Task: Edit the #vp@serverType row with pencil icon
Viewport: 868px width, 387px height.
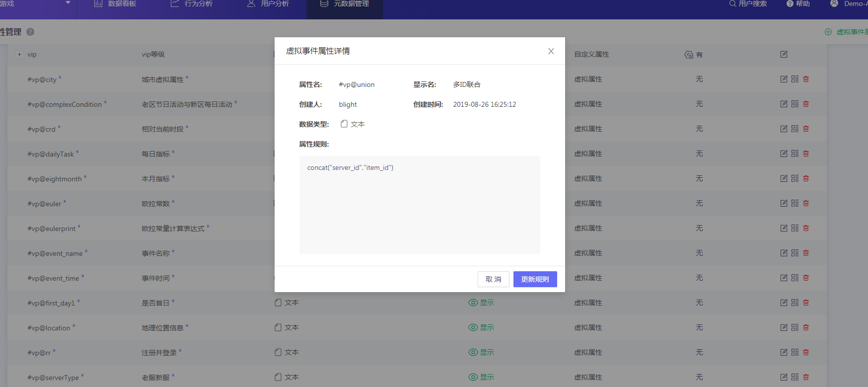Action: (x=784, y=377)
